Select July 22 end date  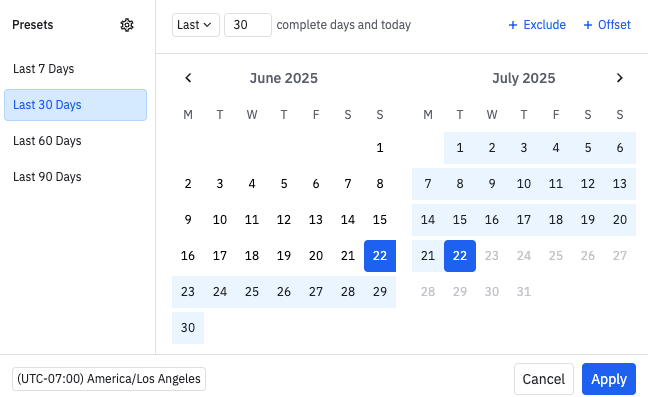coord(460,256)
